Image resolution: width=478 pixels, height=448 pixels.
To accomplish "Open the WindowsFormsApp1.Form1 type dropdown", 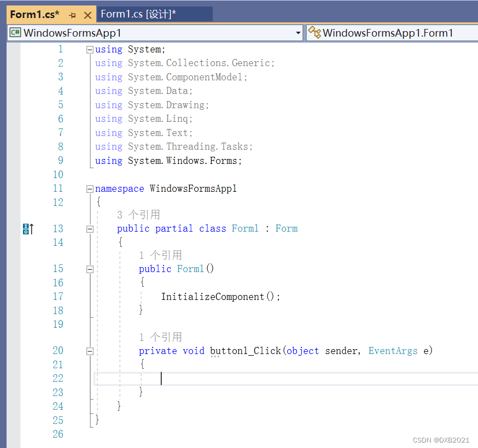I will (392, 33).
